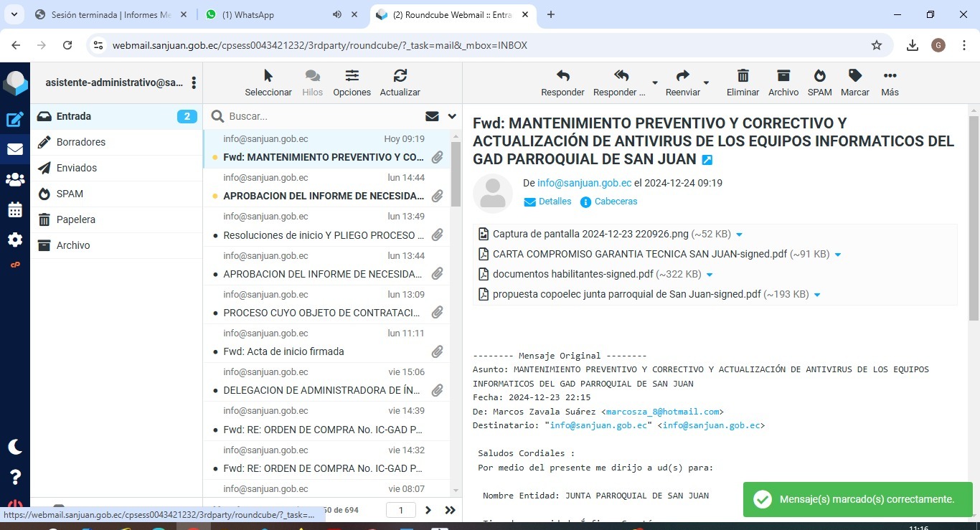Click the Reenviar forward icon

tap(682, 76)
